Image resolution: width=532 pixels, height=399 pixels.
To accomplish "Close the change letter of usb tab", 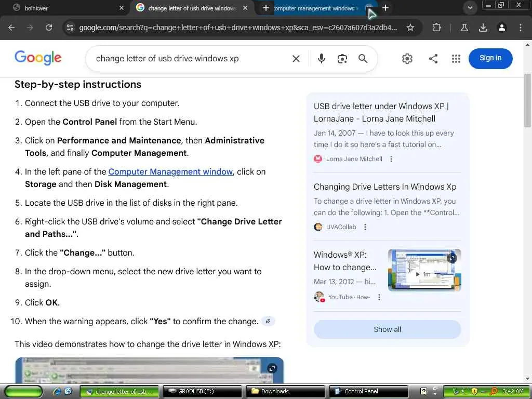I will click(245, 8).
